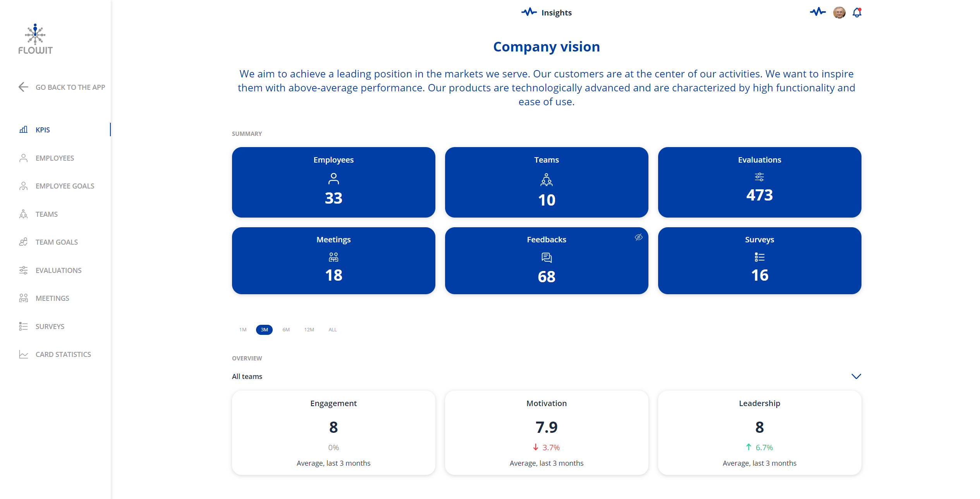
Task: Open notifications via the bell icon
Action: coord(856,12)
